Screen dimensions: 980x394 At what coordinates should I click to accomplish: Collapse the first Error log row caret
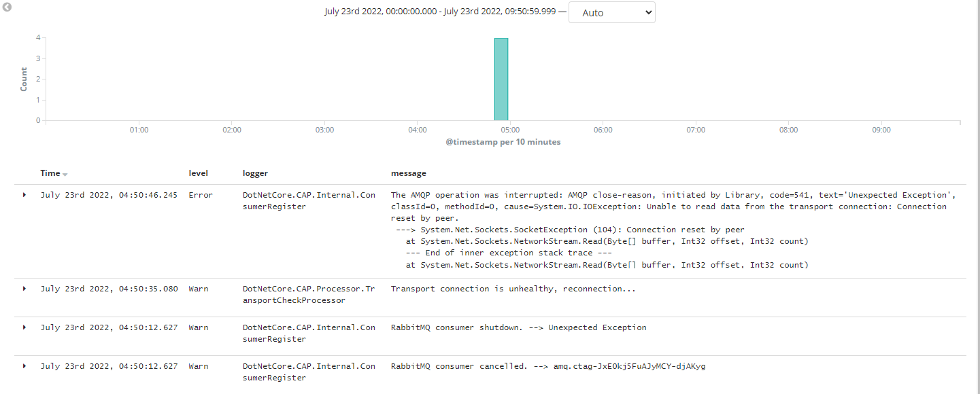click(x=24, y=195)
